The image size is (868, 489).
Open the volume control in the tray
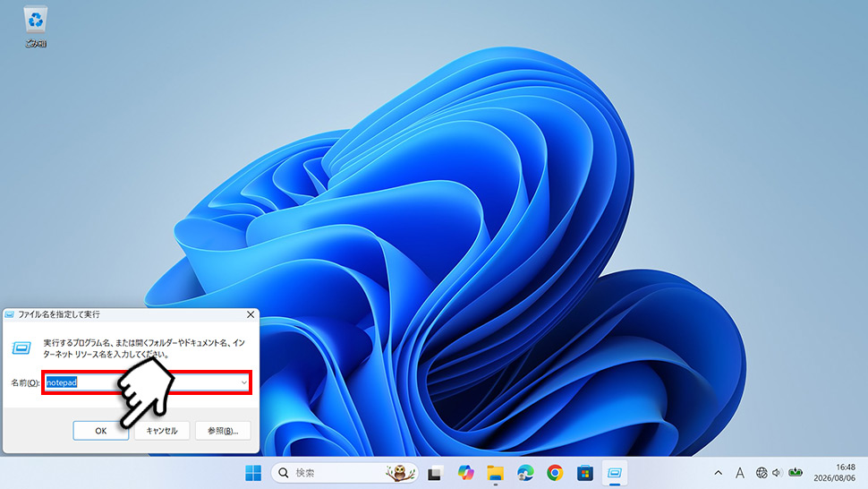coord(777,473)
